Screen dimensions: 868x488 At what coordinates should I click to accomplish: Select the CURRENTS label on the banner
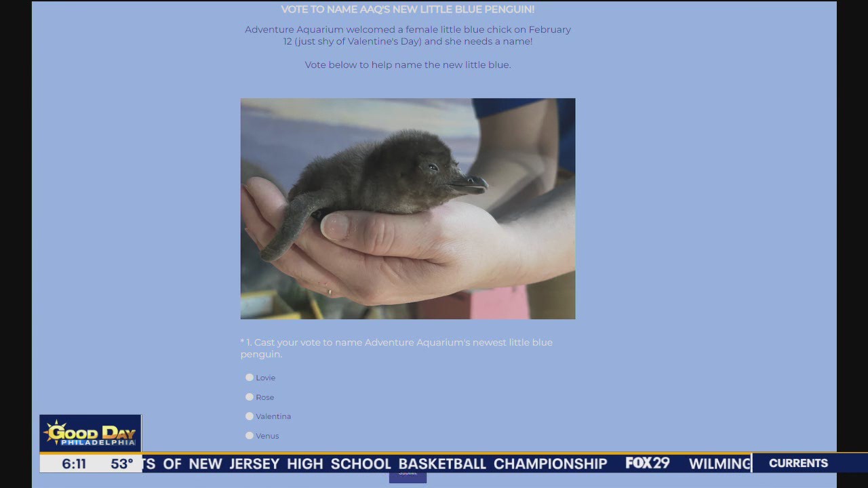pyautogui.click(x=798, y=463)
